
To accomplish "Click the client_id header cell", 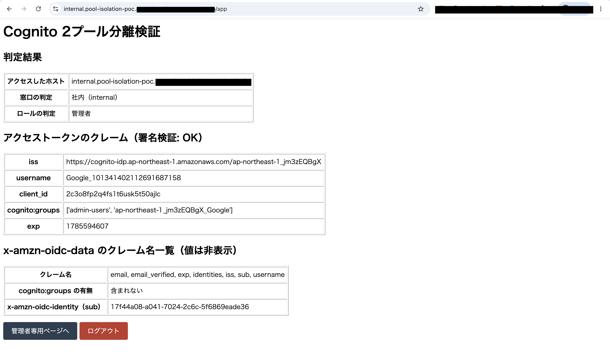I will point(33,194).
